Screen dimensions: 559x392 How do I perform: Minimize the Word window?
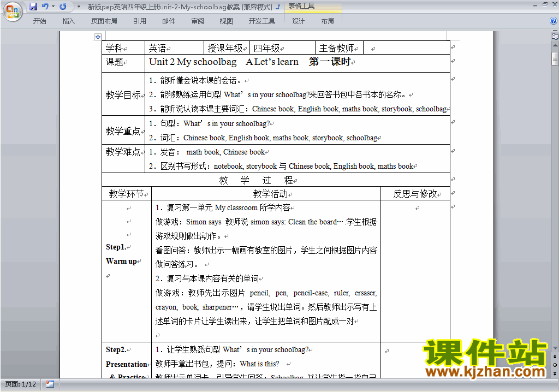[x=535, y=5]
